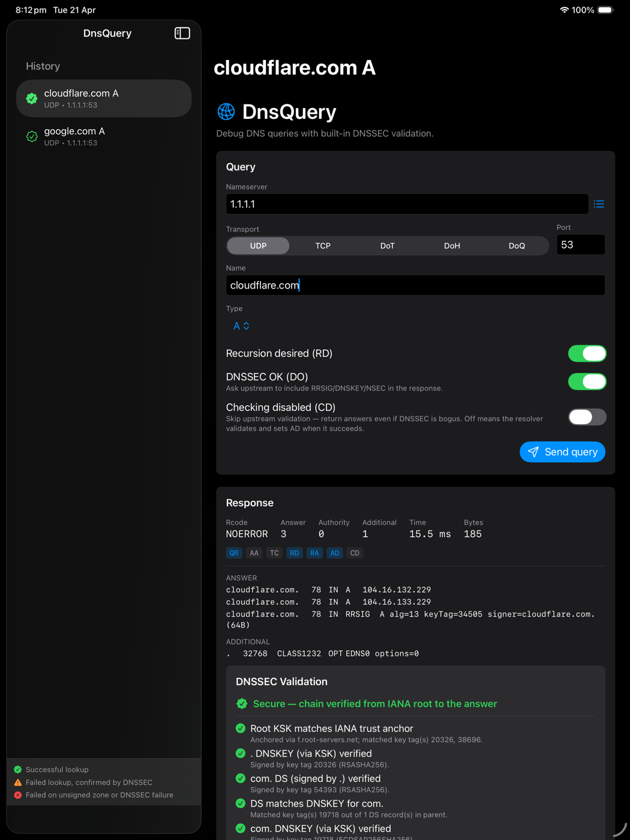The image size is (630, 840).
Task: Toggle DNSSEC OK (DO) switch
Action: tap(587, 382)
